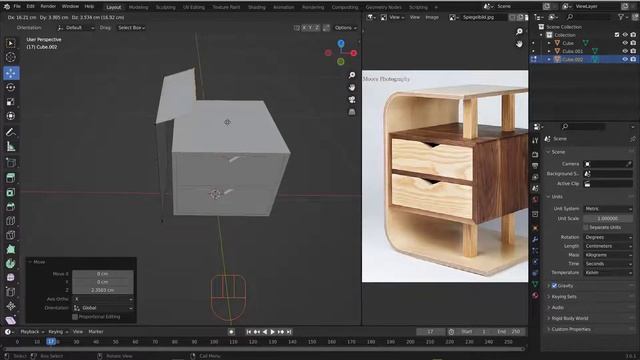
Task: Open the Length units dropdown (Centimeters)
Action: click(608, 246)
